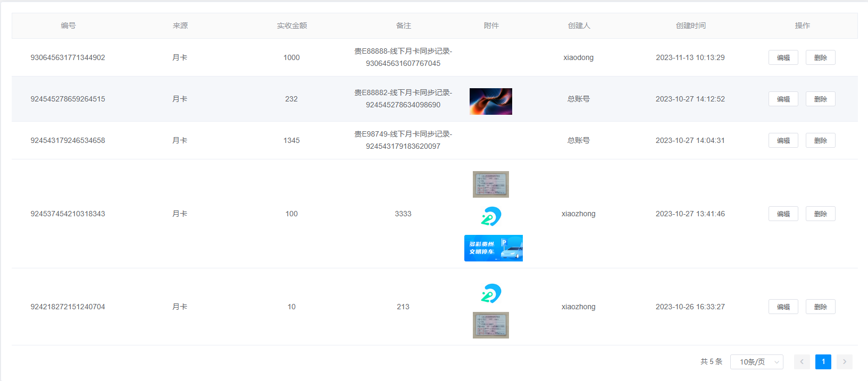Delete xiaozhong's record with remark 3333

[820, 214]
